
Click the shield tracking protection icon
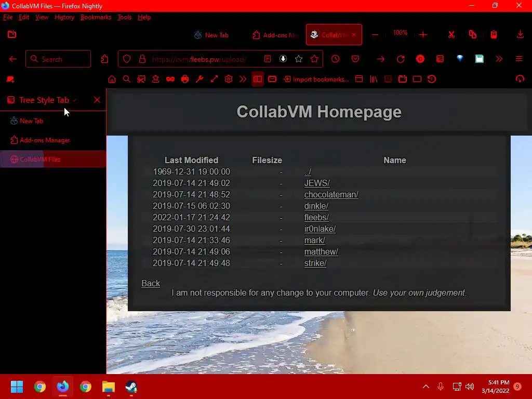(x=127, y=59)
